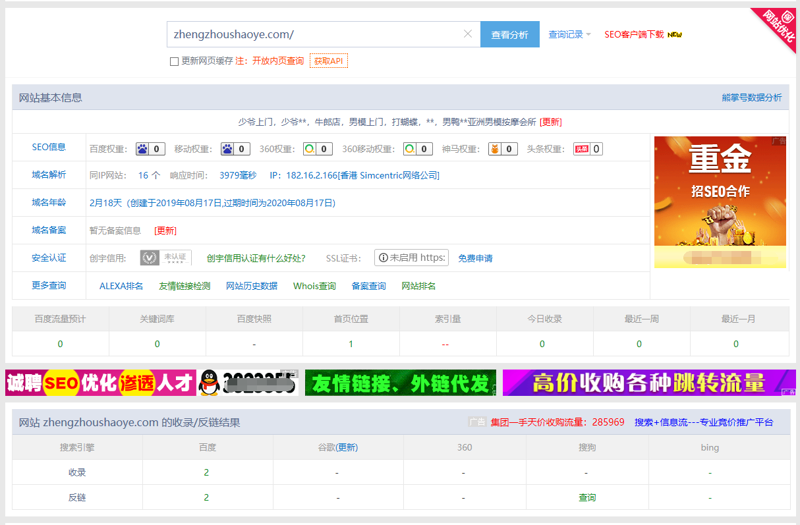
Task: Click 百度流量预计 value 0
Action: click(60, 344)
